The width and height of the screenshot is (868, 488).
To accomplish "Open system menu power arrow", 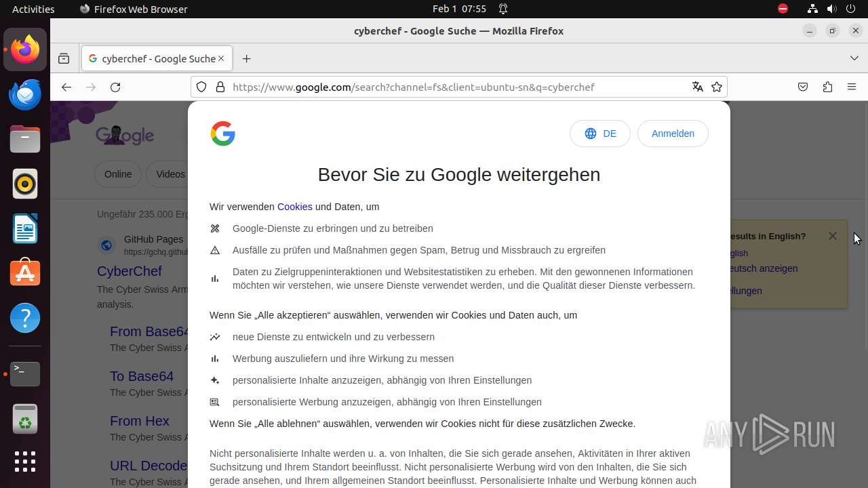I will tap(850, 9).
